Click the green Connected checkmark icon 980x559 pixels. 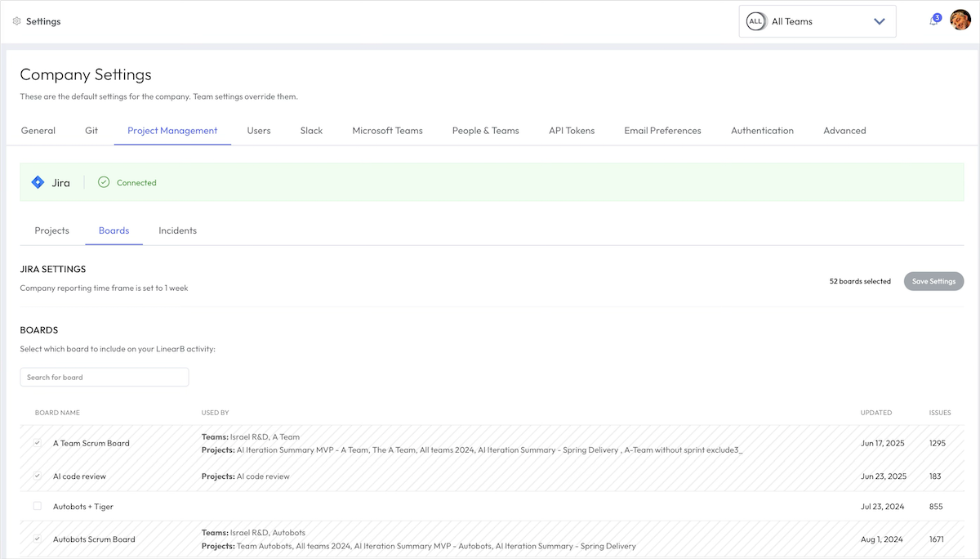[x=104, y=182]
